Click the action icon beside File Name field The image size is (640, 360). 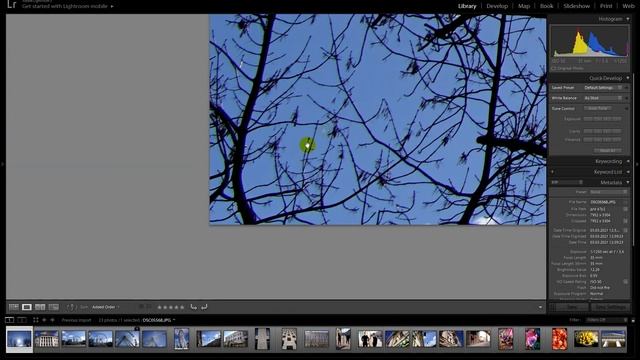625,202
